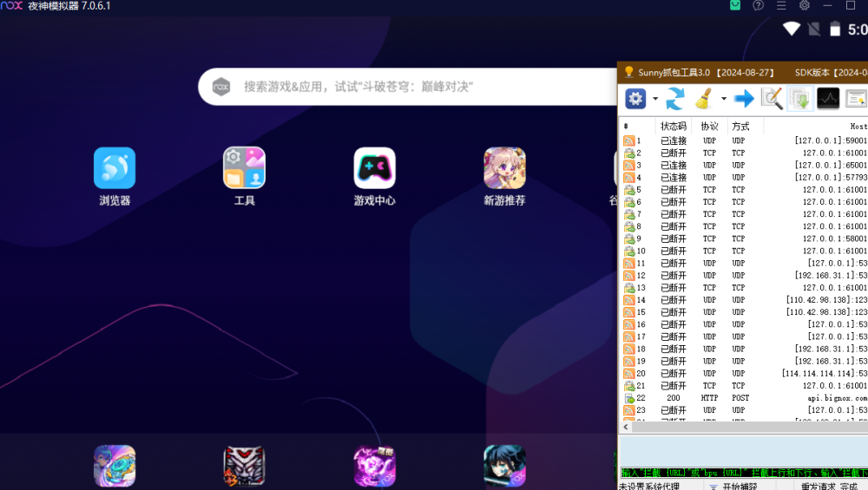Select row 16 UDP 已断开 entry

[x=744, y=324]
